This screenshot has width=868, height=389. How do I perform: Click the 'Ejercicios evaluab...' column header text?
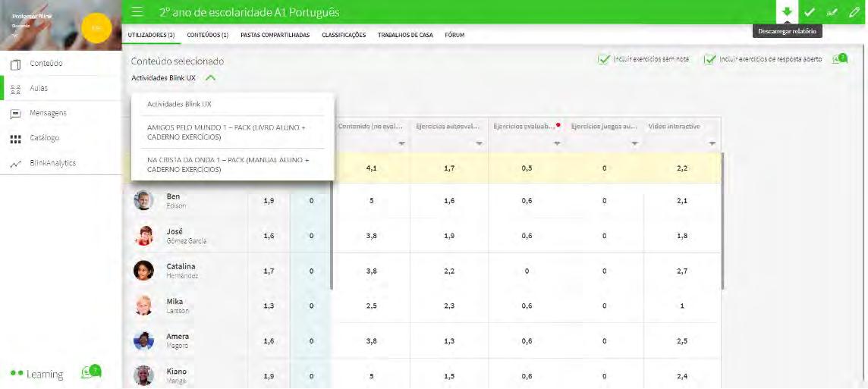[524, 127]
